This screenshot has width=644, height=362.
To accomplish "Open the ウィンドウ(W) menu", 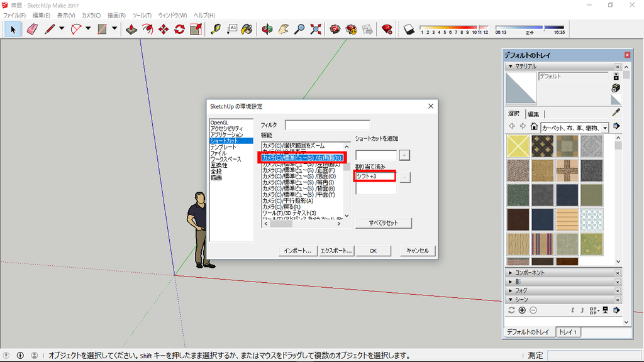I will (x=172, y=15).
